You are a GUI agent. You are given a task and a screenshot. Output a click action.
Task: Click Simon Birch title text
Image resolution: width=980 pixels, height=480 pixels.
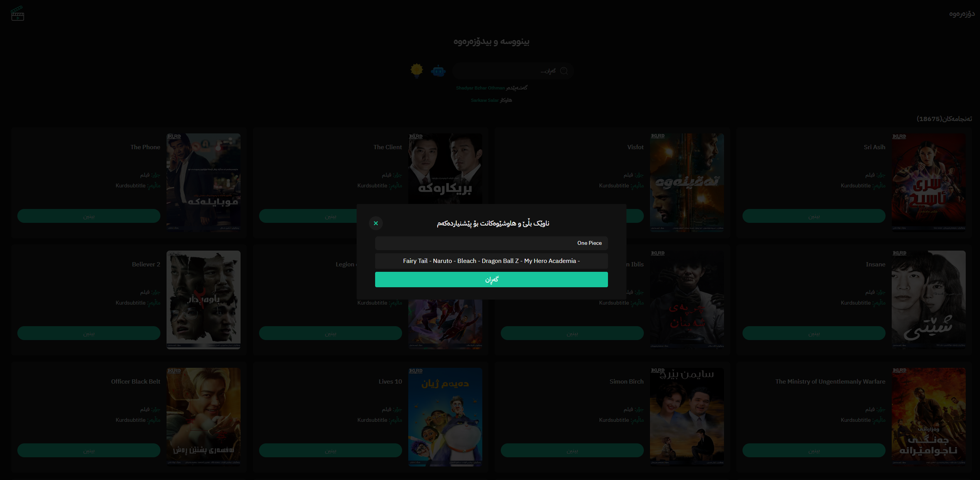click(626, 382)
